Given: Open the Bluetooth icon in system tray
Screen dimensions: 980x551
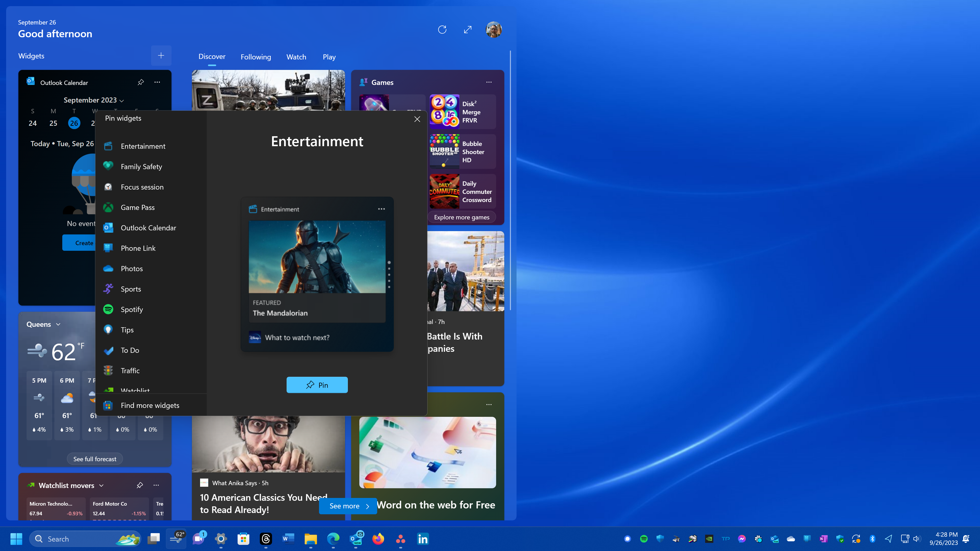Looking at the screenshot, I should (x=872, y=539).
